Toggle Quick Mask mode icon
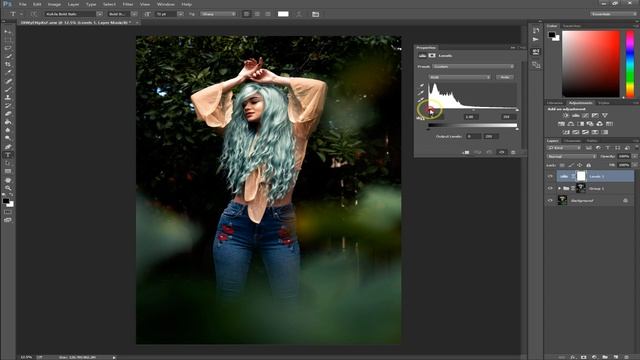 click(x=8, y=212)
